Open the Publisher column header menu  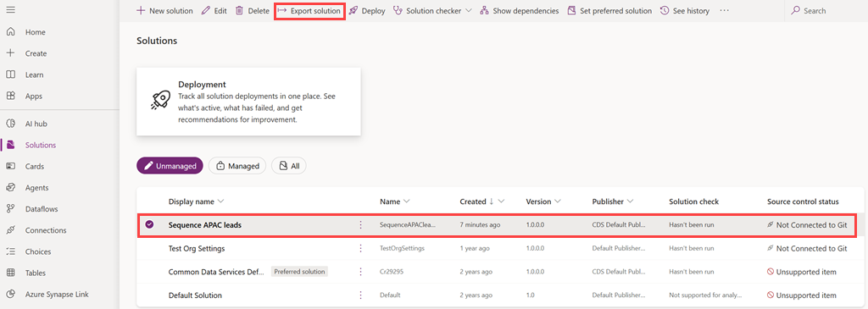613,201
